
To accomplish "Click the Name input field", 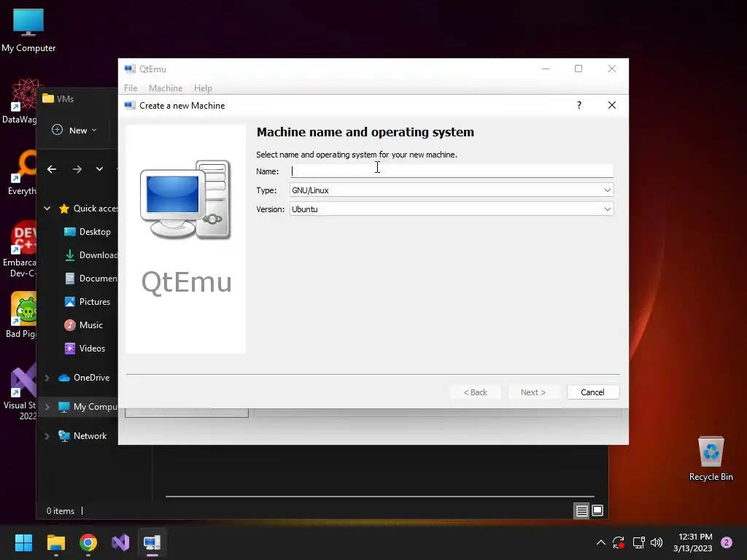I will tap(451, 171).
